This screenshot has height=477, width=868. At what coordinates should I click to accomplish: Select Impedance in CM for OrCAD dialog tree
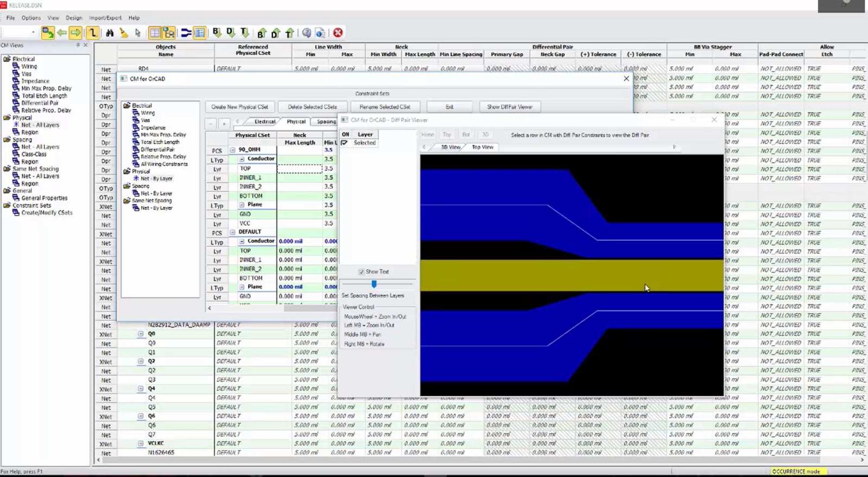153,128
